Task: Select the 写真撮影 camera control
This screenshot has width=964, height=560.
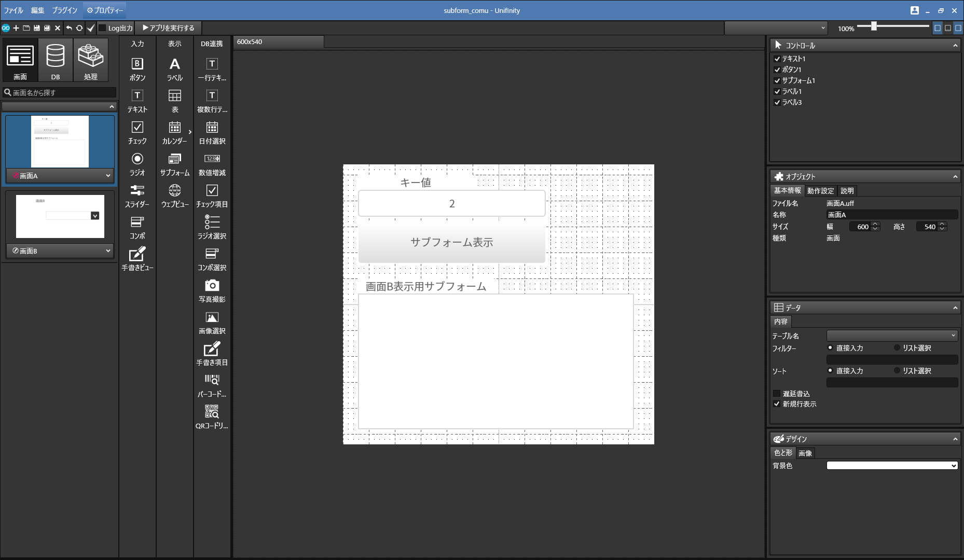Action: (x=212, y=290)
